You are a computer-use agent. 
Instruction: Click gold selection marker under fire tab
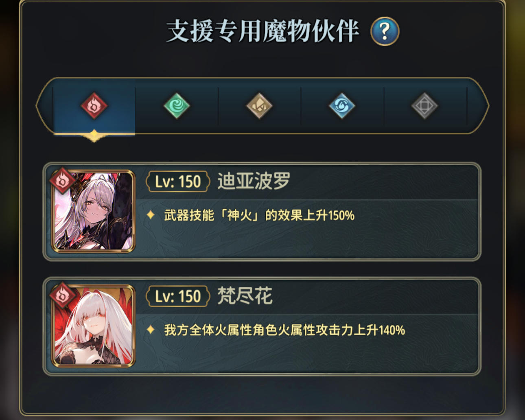click(x=94, y=136)
